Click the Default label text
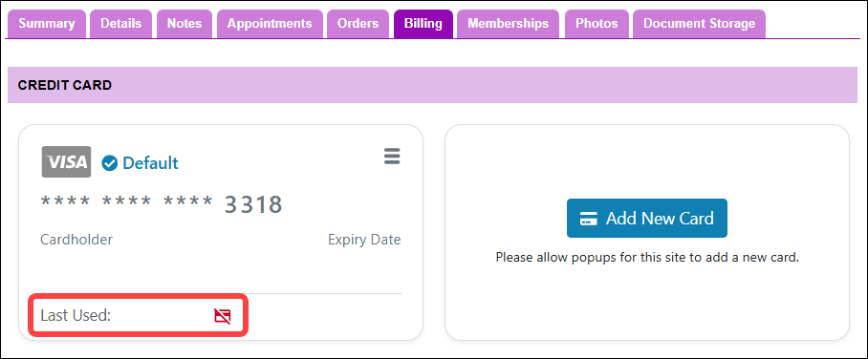This screenshot has width=868, height=359. pyautogui.click(x=150, y=163)
